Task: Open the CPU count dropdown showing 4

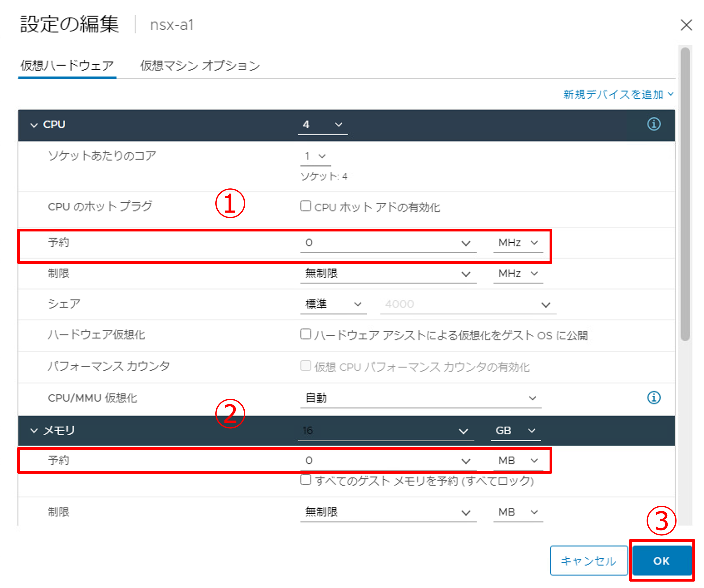Action: (x=322, y=125)
